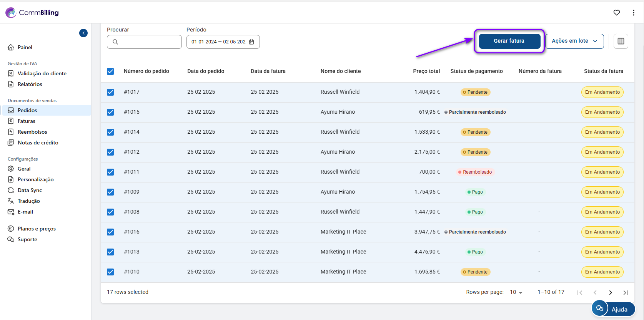Deselect all rows with header checkbox
Viewport: 644px width, 320px height.
click(x=110, y=71)
